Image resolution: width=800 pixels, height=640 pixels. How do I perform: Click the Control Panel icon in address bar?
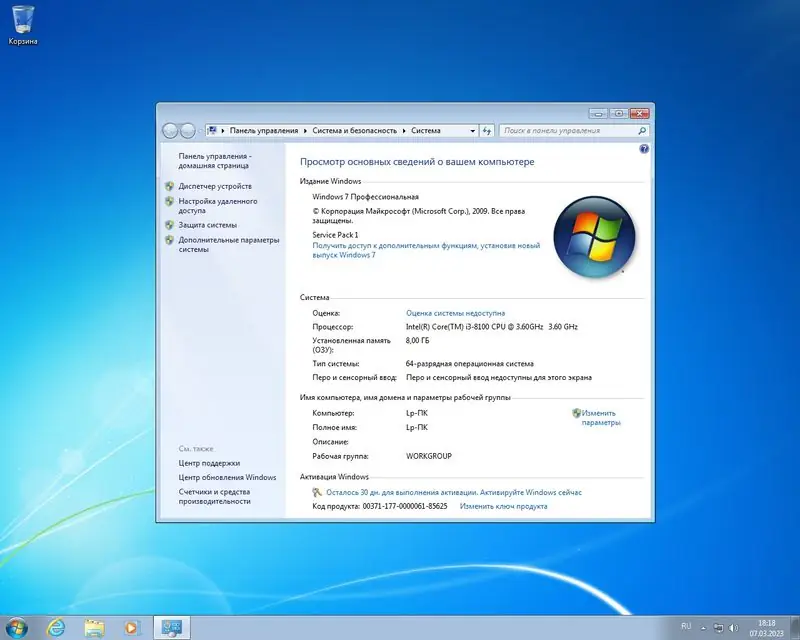(x=212, y=131)
